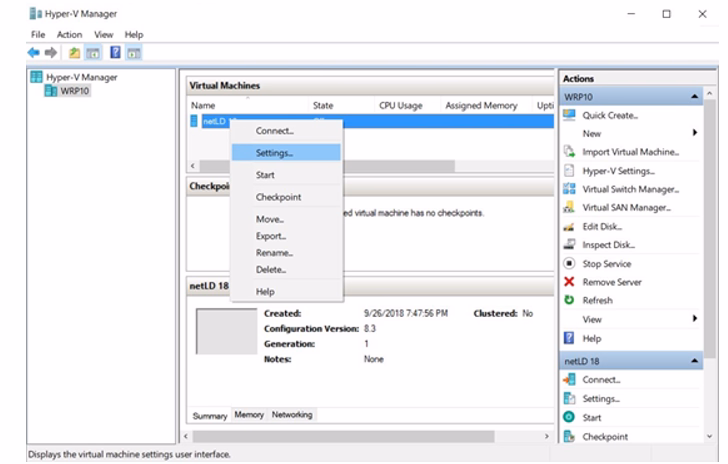Click the Stop Service icon
The image size is (728, 464).
(x=569, y=263)
